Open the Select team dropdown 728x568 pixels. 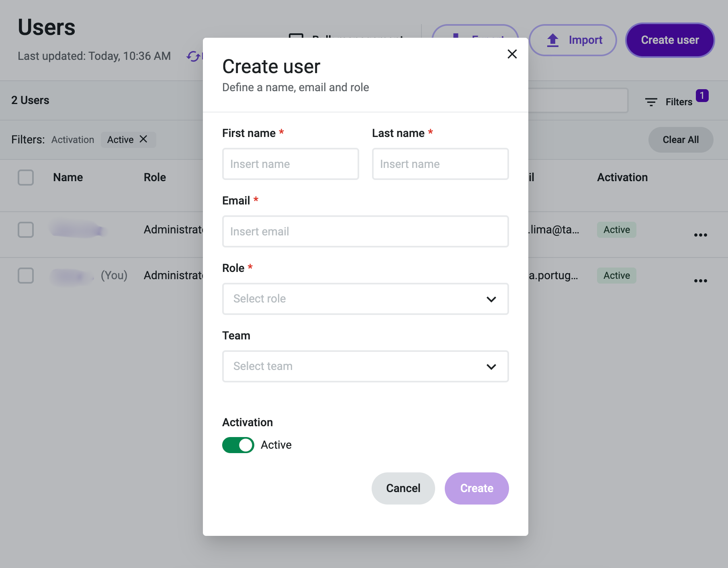[x=365, y=366]
